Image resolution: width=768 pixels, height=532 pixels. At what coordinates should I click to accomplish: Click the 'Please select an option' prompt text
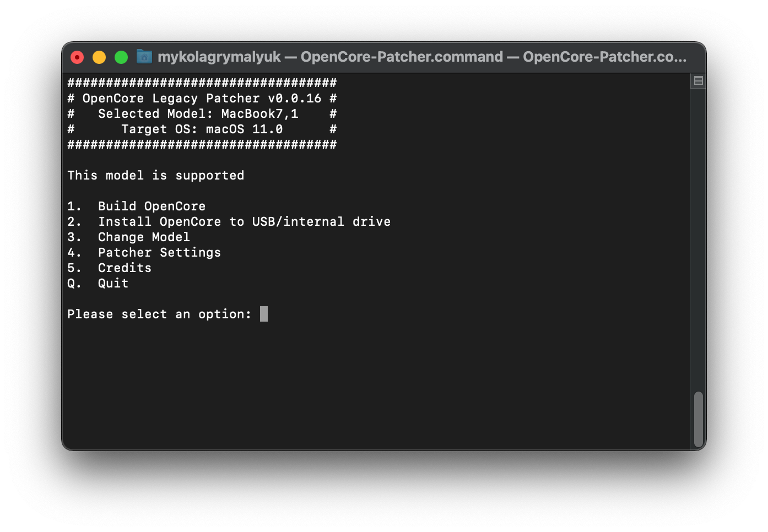(159, 314)
